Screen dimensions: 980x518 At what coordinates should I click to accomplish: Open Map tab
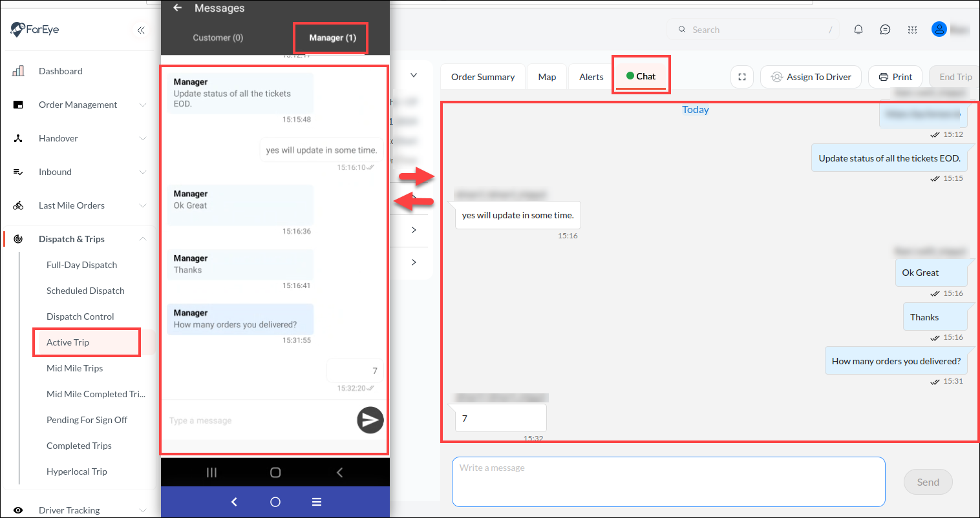pos(547,77)
